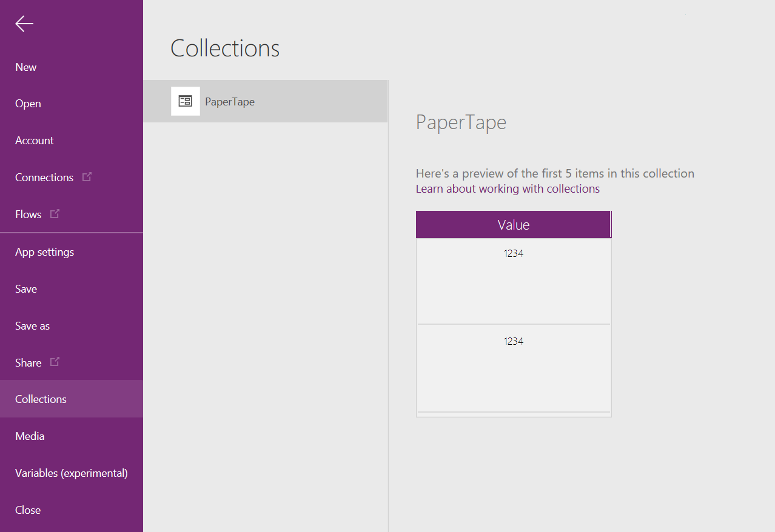Click the external link icon beside Connections

click(87, 176)
